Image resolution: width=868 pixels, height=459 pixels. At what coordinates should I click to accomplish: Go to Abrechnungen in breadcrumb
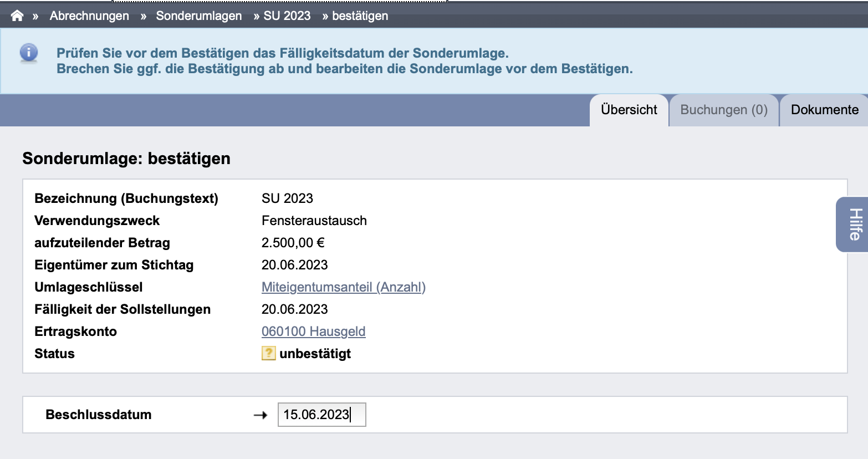pyautogui.click(x=89, y=16)
